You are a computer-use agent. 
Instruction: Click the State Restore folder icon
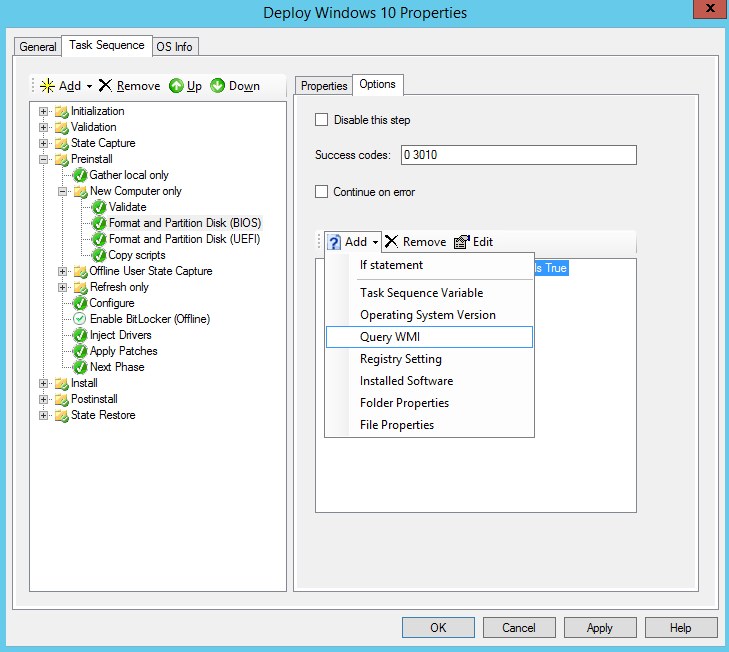pyautogui.click(x=61, y=416)
